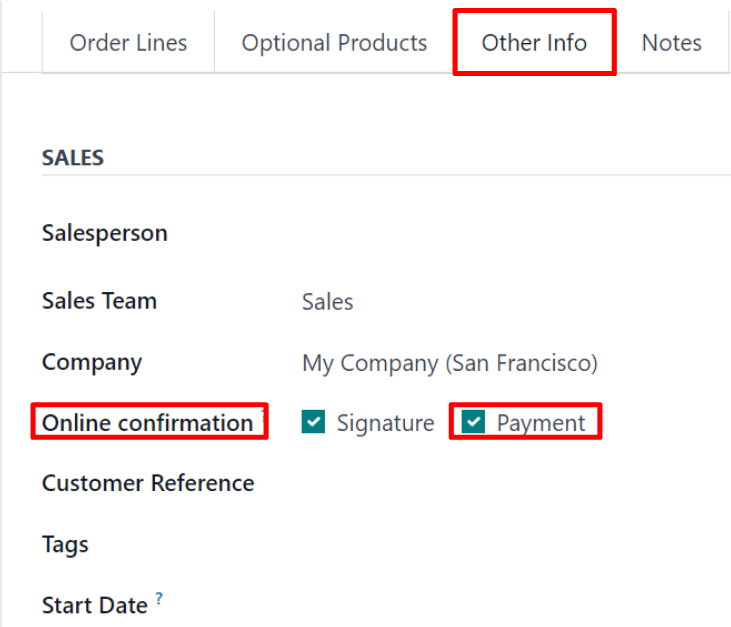Screen dimensions: 731x627
Task: Click the Online confirmation tooltip icon
Action: coord(262,412)
